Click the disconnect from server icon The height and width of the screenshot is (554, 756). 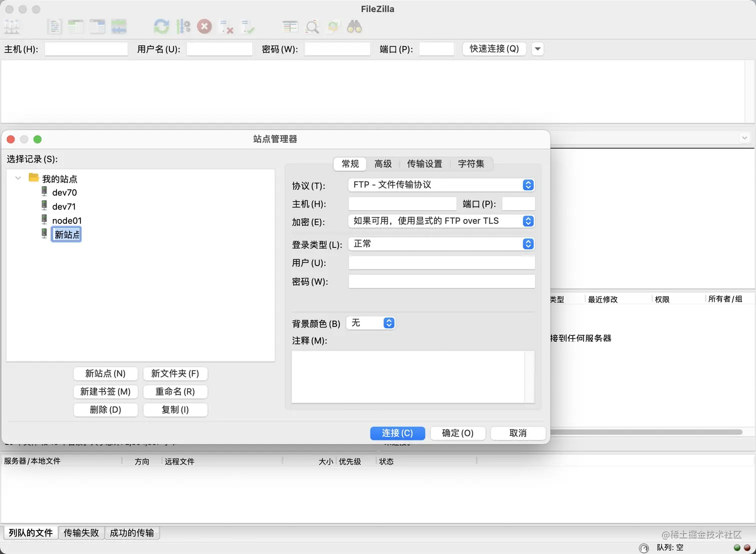[226, 26]
